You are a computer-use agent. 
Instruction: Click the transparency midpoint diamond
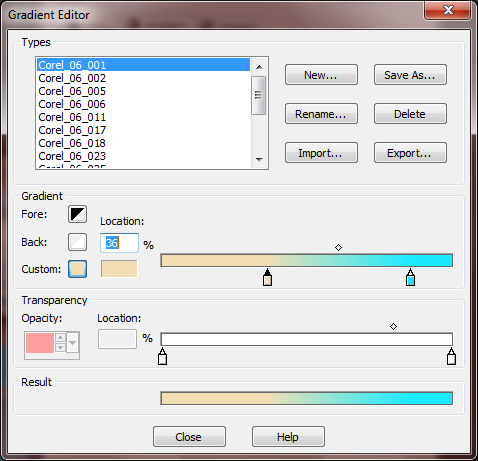(x=393, y=327)
